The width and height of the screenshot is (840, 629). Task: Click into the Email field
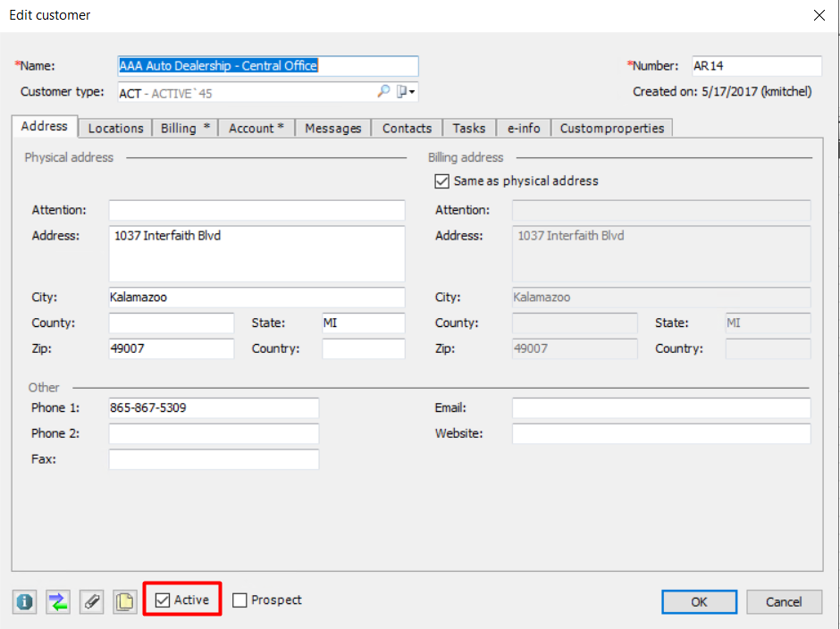click(x=661, y=407)
